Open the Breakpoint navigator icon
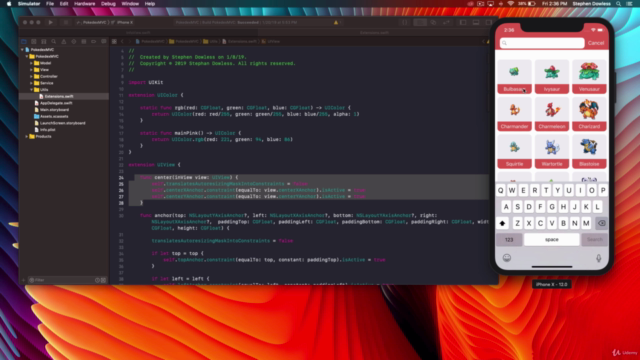The image size is (640, 360). click(93, 41)
